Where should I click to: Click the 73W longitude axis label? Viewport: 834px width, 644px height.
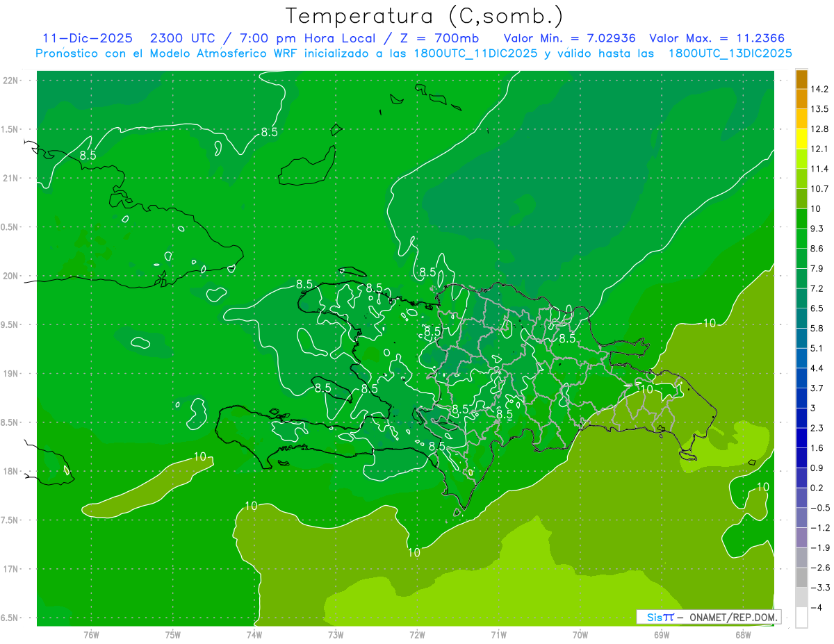[x=336, y=635]
